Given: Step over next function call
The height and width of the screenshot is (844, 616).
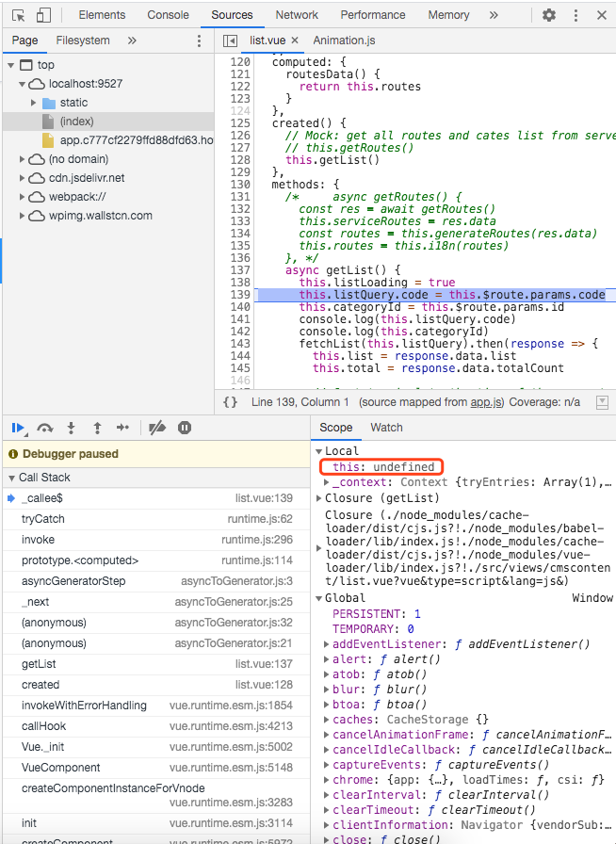Looking at the screenshot, I should coord(44,428).
